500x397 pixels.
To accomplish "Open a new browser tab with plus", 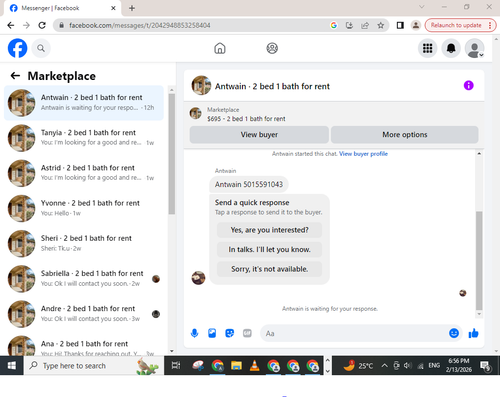I will coord(132,8).
